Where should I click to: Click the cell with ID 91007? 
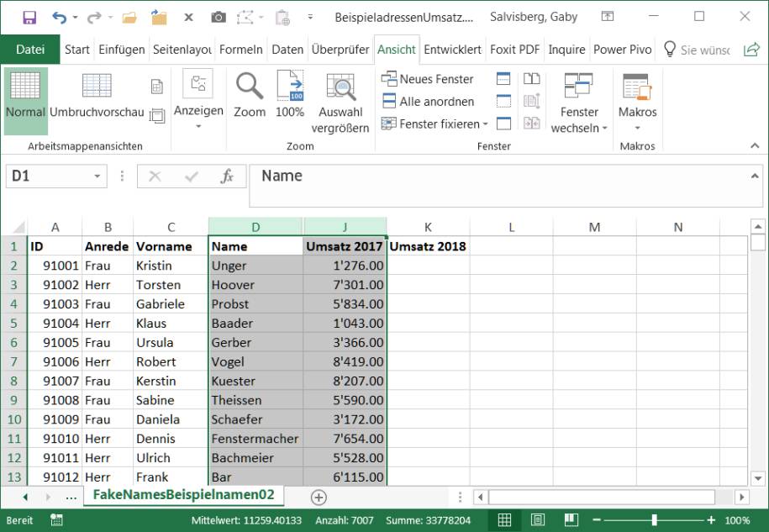coord(55,381)
